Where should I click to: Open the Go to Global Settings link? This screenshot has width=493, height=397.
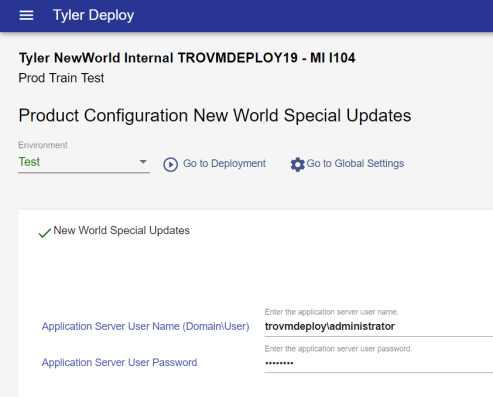coord(355,163)
